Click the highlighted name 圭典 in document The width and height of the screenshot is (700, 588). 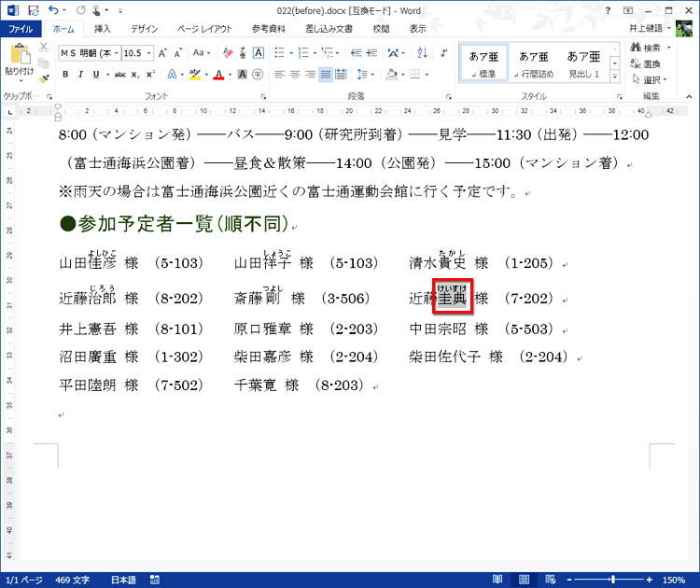pyautogui.click(x=453, y=298)
